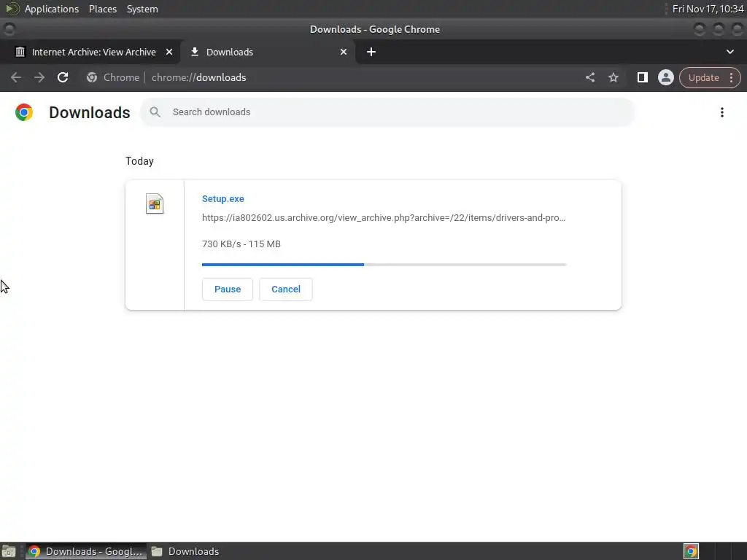Screen dimensions: 747x560
Task: Pause the Setup.exe download
Action: coord(228,289)
